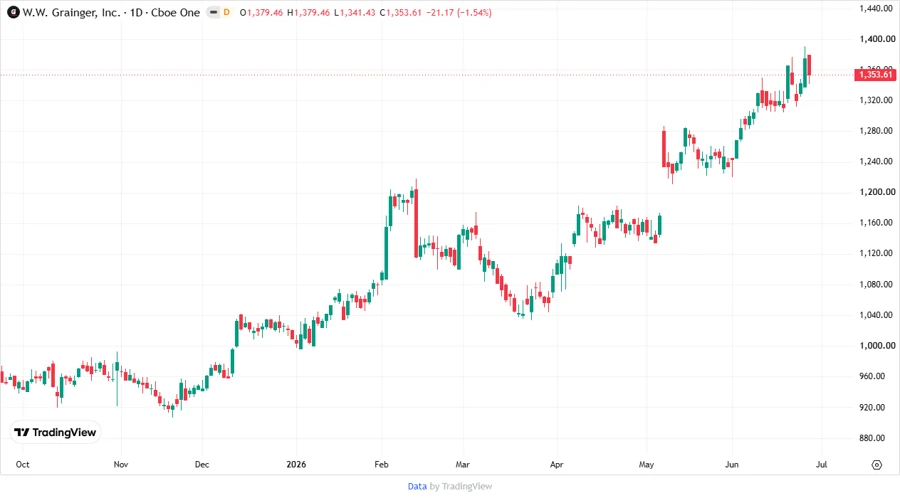Click the 1,200.00 price axis label
The image size is (900, 498).
coord(877,192)
